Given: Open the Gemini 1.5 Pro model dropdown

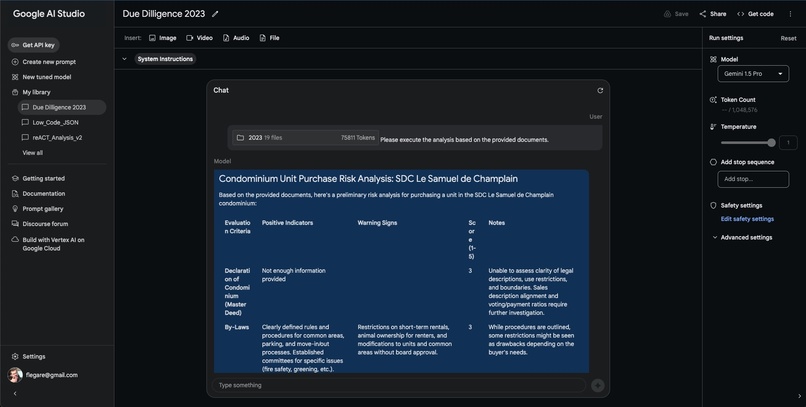Looking at the screenshot, I should [x=753, y=74].
